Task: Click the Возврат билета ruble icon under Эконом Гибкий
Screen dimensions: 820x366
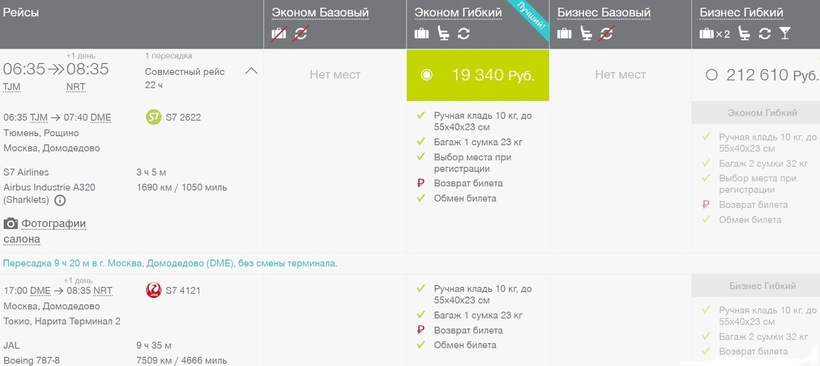Action: pos(420,184)
